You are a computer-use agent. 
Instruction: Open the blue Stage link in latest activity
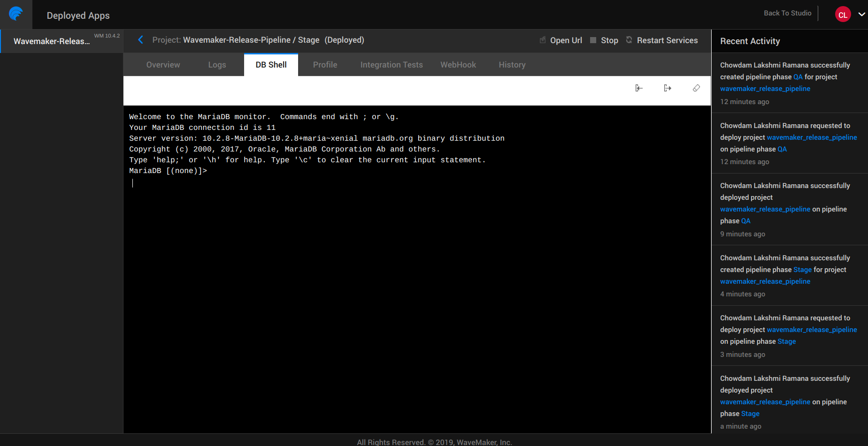(x=750, y=414)
